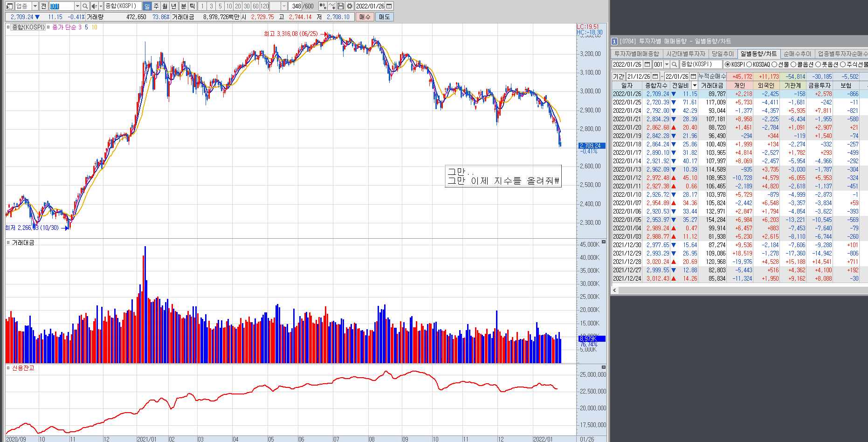
Task: Click the 348 bar count input field
Action: tap(296, 6)
